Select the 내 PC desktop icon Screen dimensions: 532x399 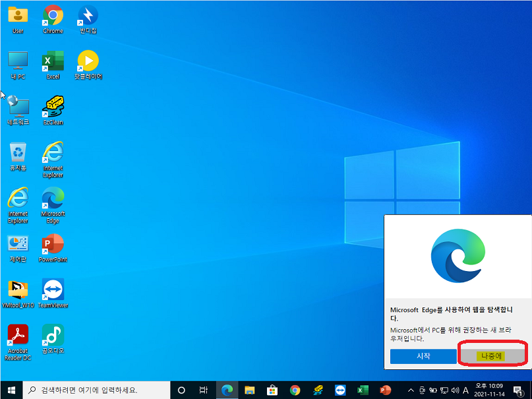tap(18, 65)
